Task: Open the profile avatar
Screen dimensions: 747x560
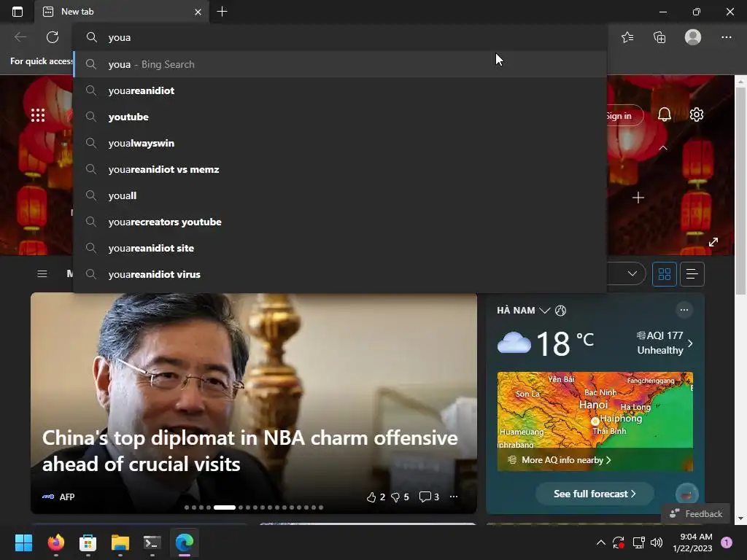Action: click(693, 37)
